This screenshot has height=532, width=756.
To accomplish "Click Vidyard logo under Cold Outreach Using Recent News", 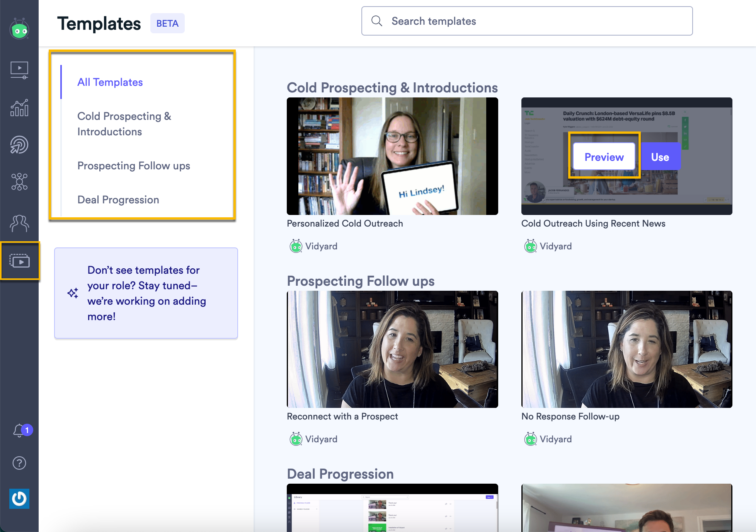I will tap(531, 246).
